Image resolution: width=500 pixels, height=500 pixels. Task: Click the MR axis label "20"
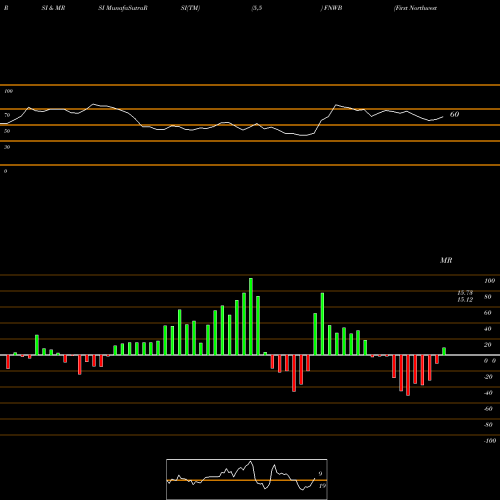[488, 345]
